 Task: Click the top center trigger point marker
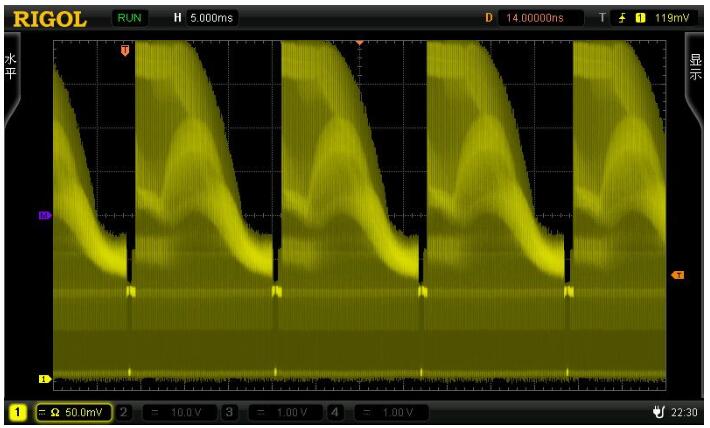359,43
